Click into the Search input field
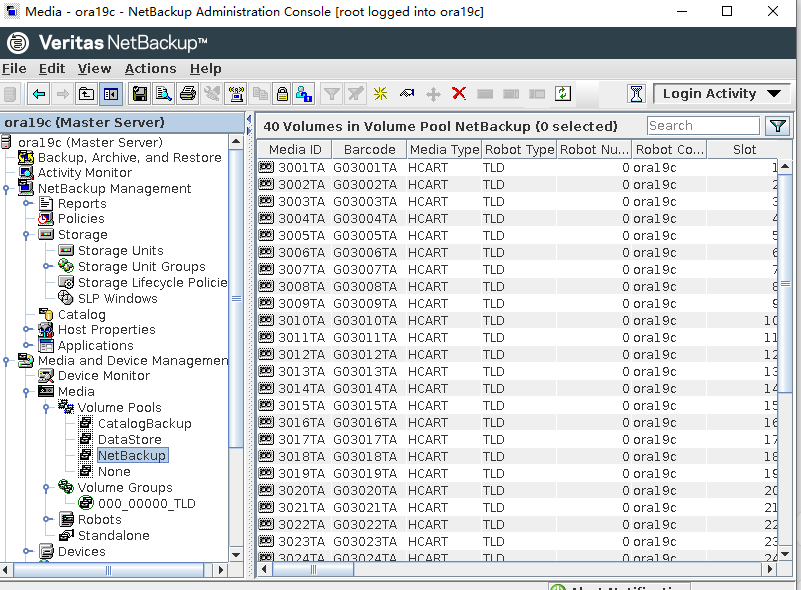The image size is (801, 590). (703, 126)
